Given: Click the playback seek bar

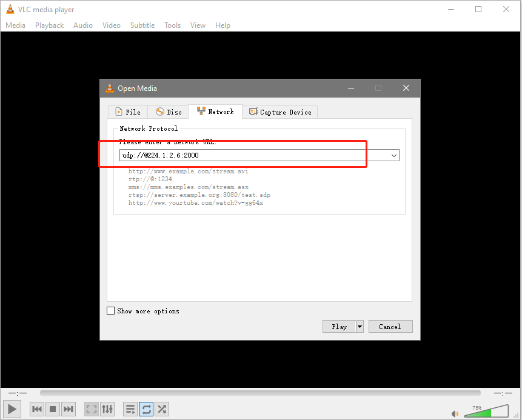Looking at the screenshot, I should click(260, 393).
